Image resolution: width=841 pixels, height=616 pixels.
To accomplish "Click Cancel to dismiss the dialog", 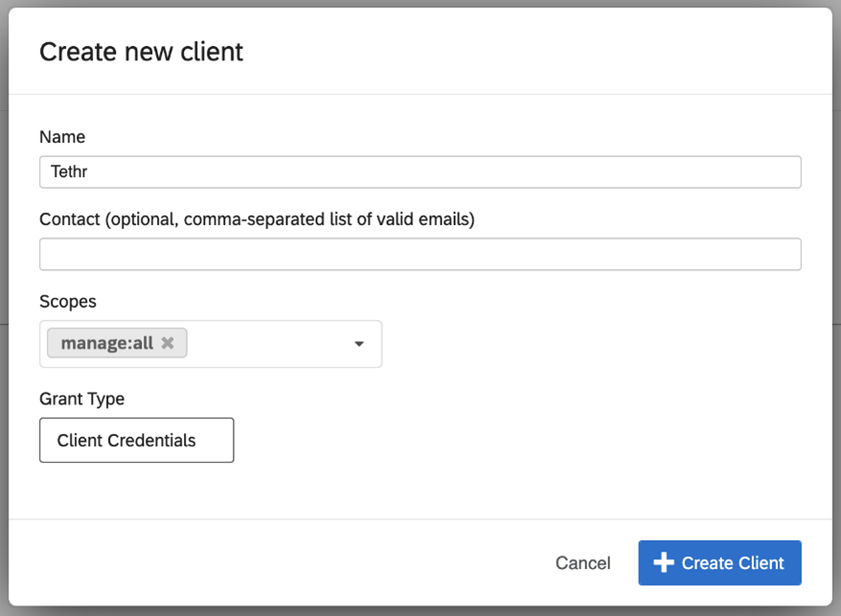I will (582, 562).
